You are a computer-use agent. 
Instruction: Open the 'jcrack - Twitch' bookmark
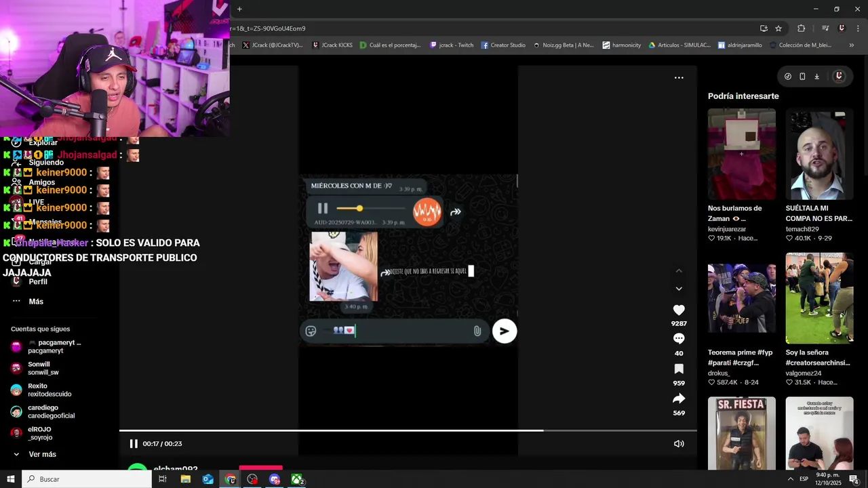452,45
